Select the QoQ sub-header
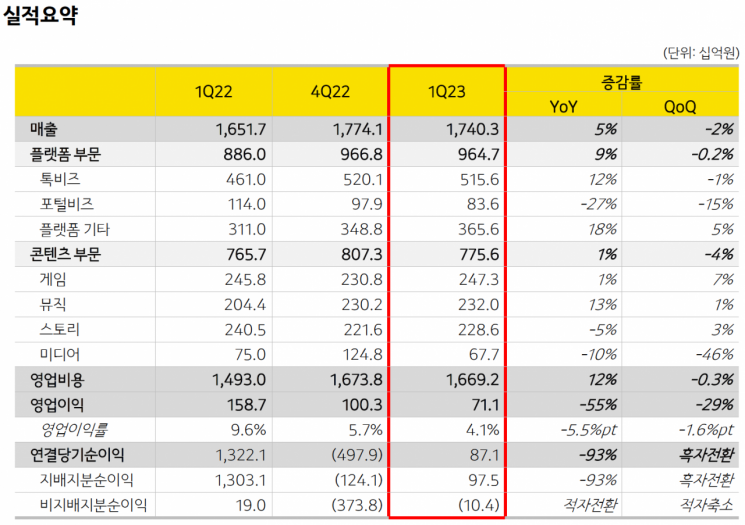Viewport: 745px width, 525px height. (679, 106)
